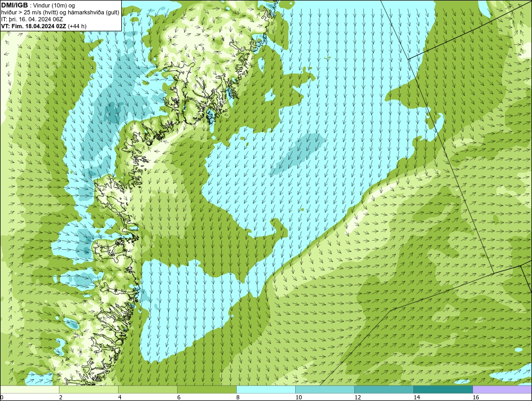Click the 6–8 m/s dark green swatch

(x=207, y=389)
